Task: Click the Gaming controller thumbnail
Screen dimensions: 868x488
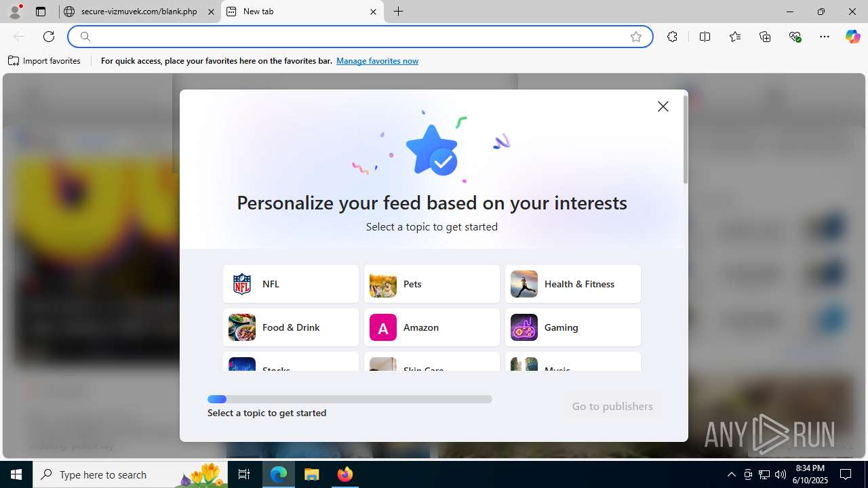Action: coord(524,327)
